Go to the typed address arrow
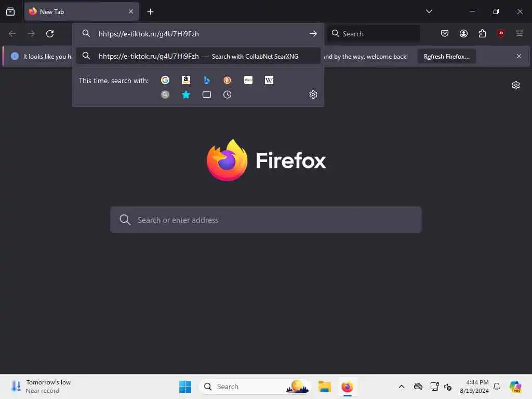Viewport: 532px width, 399px height. pyautogui.click(x=313, y=34)
